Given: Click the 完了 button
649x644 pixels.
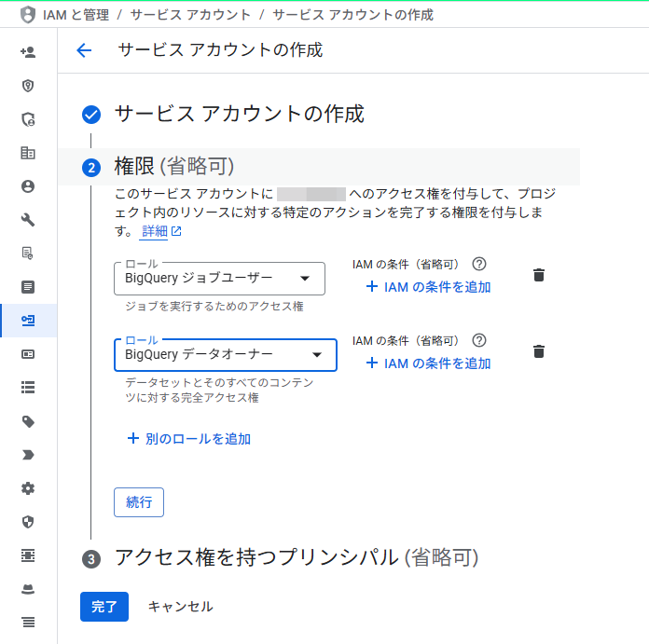Looking at the screenshot, I should click(104, 606).
